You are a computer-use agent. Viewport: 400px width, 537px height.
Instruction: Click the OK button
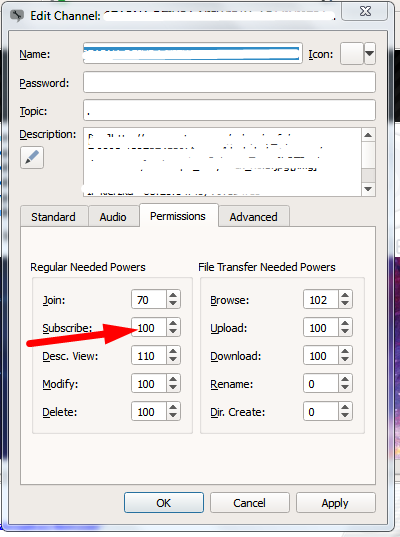(164, 502)
